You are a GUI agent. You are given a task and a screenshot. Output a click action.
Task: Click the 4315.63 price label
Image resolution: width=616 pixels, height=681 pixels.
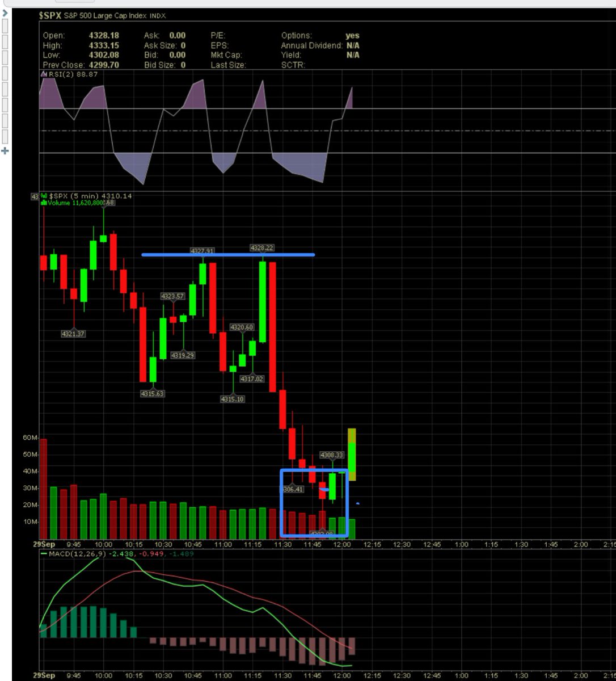153,393
